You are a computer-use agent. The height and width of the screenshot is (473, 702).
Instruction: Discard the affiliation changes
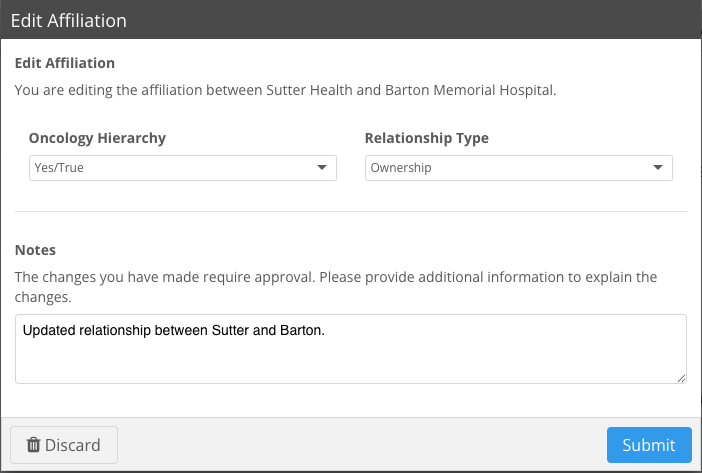(x=64, y=445)
